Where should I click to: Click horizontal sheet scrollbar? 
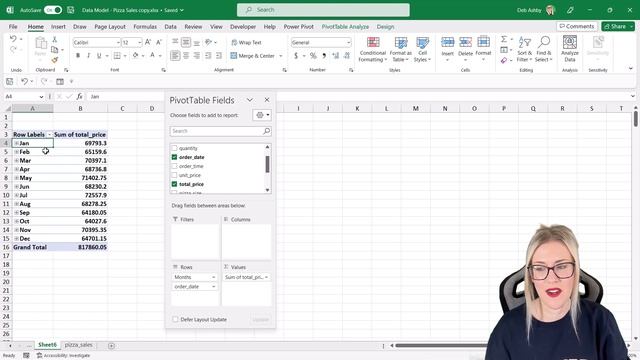click(x=441, y=345)
